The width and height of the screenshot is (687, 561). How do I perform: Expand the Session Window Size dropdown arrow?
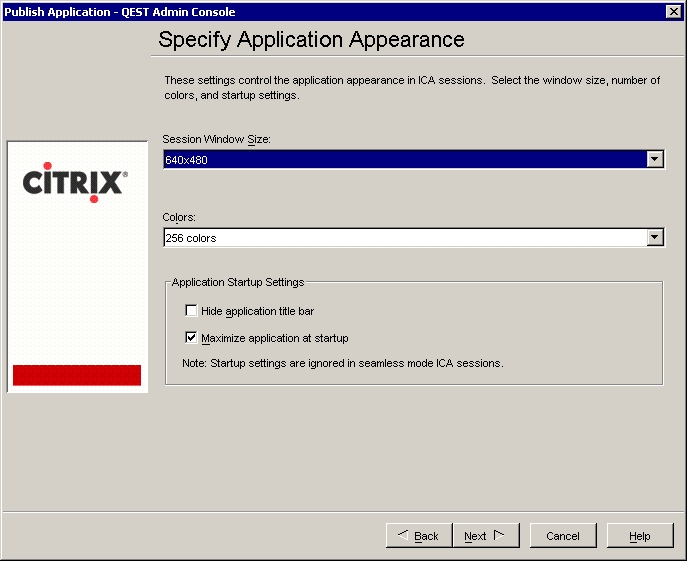pyautogui.click(x=654, y=159)
